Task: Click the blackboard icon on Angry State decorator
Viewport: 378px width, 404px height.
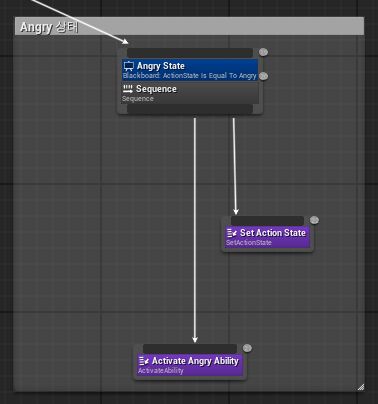Action: (x=129, y=66)
